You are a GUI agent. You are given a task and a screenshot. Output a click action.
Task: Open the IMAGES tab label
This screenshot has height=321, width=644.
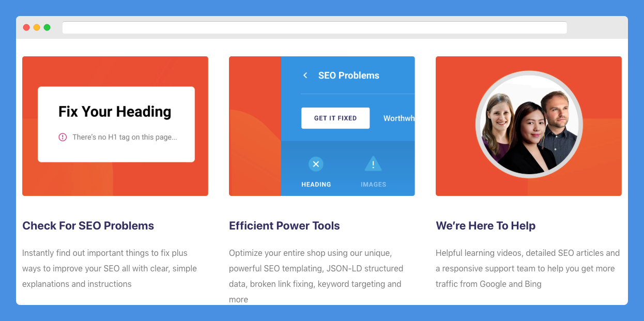coord(373,185)
